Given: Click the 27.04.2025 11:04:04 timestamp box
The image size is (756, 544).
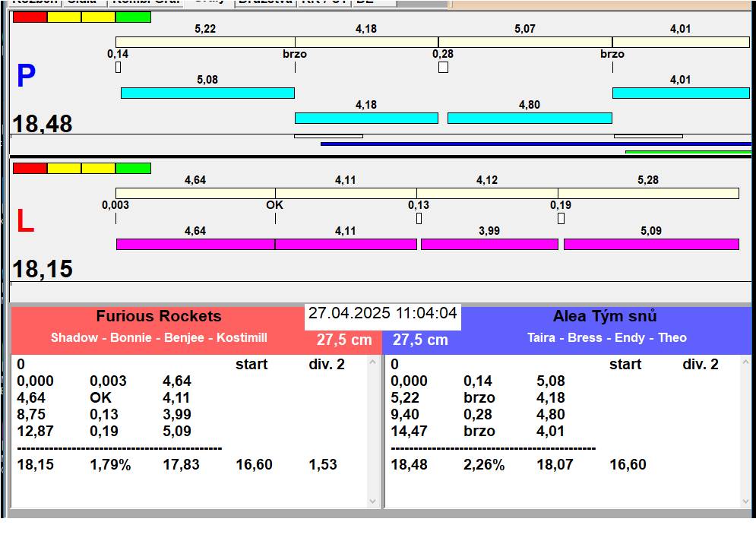Looking at the screenshot, I should [383, 314].
